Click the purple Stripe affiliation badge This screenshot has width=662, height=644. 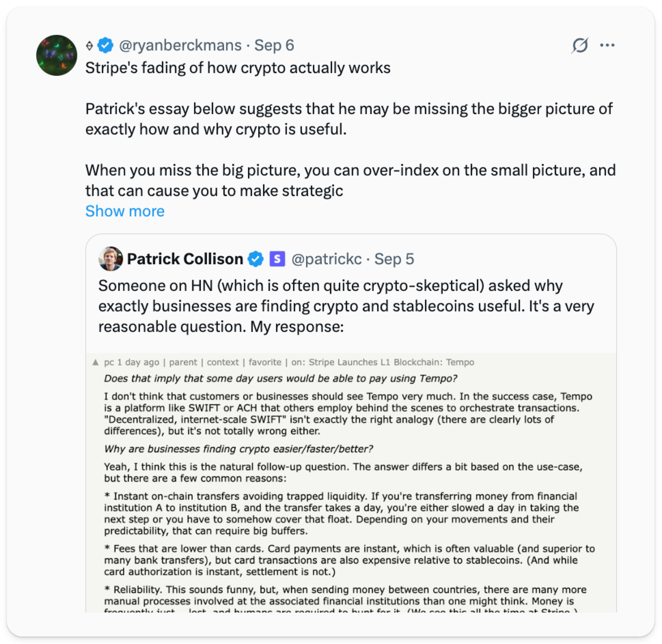tap(277, 259)
